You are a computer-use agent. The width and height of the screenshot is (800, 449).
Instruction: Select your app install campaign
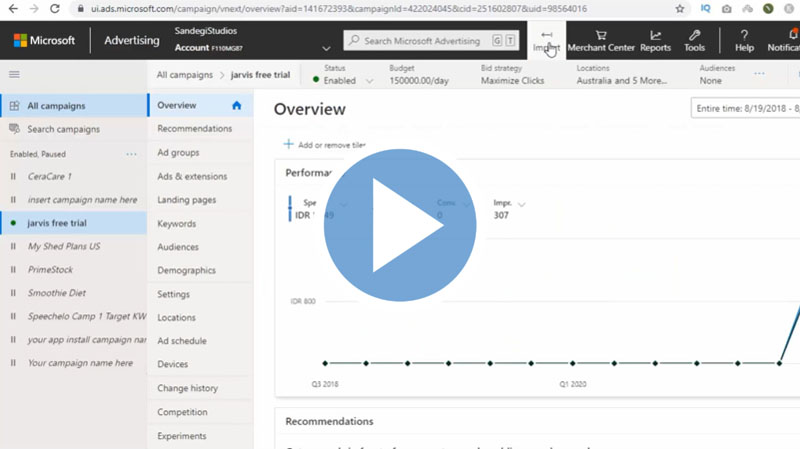87,340
